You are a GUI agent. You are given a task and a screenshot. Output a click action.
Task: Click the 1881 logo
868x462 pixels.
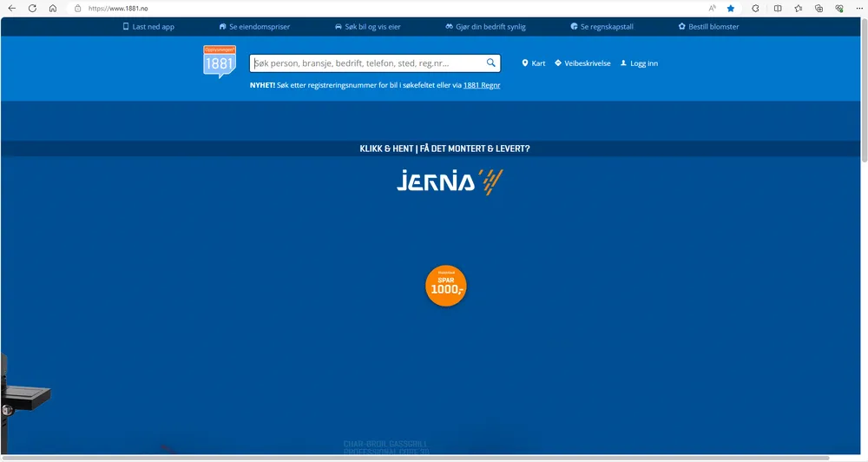click(x=219, y=62)
